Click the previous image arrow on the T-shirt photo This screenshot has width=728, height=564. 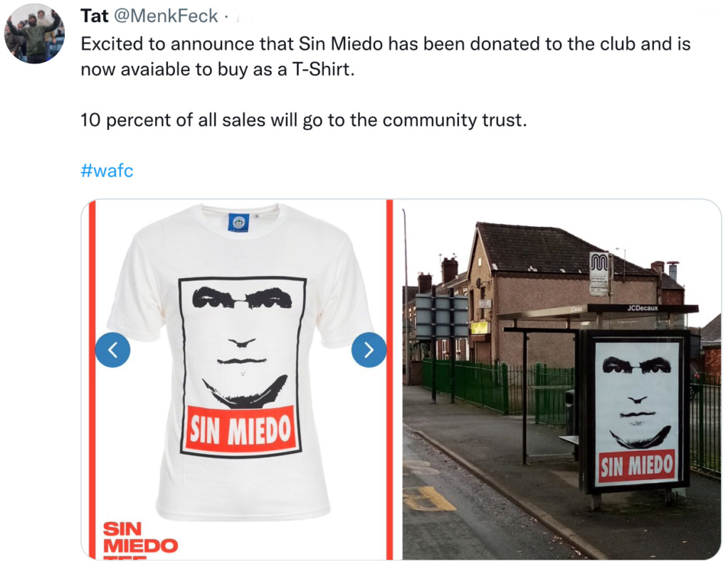click(113, 350)
